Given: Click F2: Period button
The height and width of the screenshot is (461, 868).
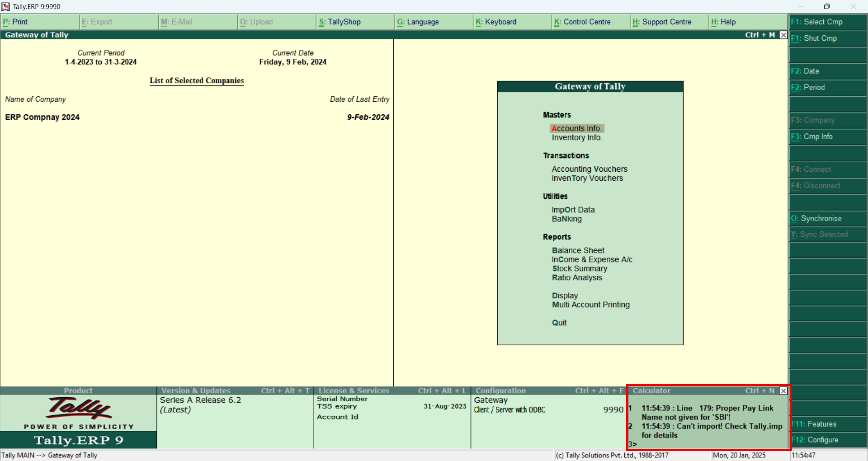Looking at the screenshot, I should click(828, 87).
